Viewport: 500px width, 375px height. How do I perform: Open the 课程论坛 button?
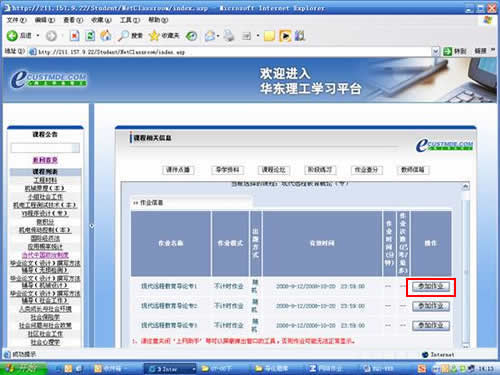pyautogui.click(x=274, y=170)
